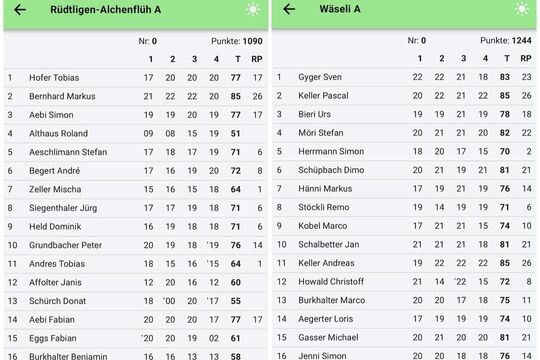
Task: Click RP column header in Wäseli table
Action: [x=526, y=59]
